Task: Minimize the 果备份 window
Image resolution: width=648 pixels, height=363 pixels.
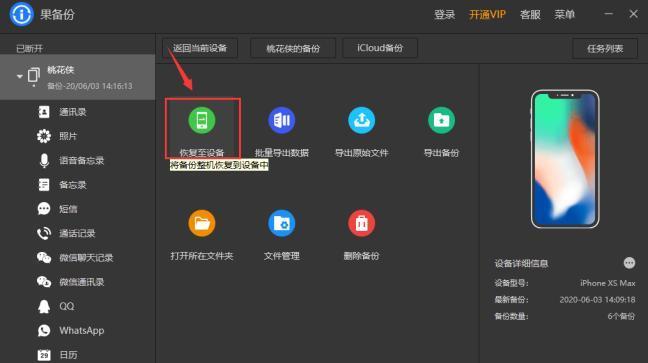Action: (608, 14)
